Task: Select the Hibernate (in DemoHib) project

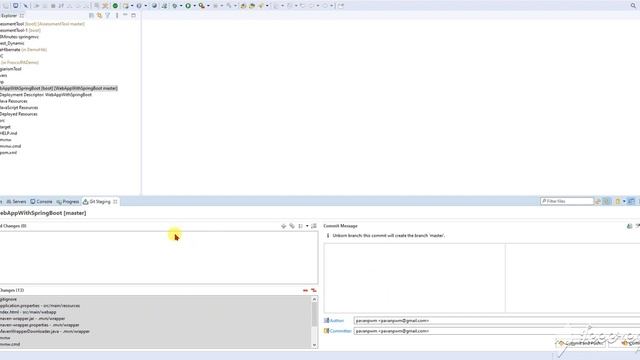Action: [24, 49]
